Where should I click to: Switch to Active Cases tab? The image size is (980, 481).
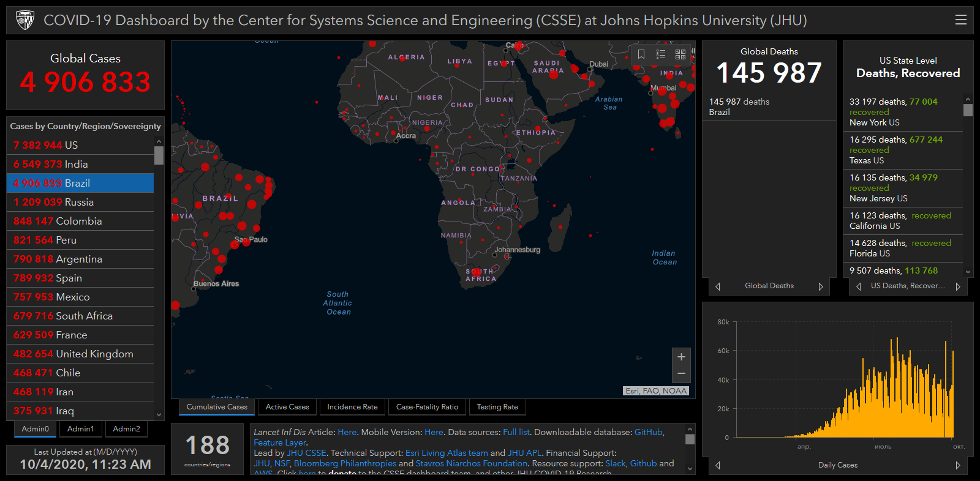pyautogui.click(x=287, y=407)
